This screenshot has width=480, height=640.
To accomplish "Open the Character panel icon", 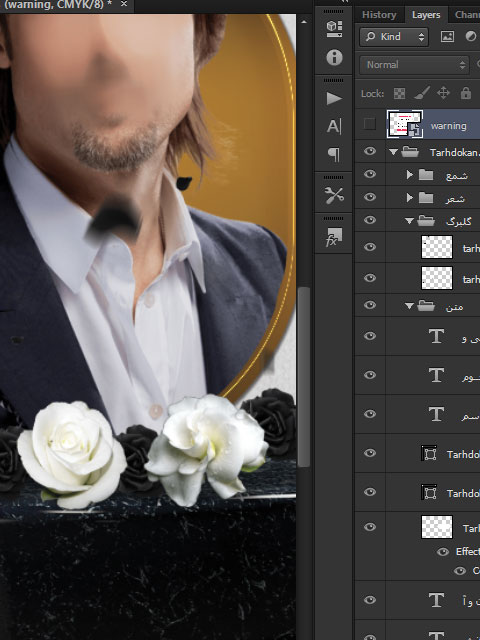I will pyautogui.click(x=334, y=126).
